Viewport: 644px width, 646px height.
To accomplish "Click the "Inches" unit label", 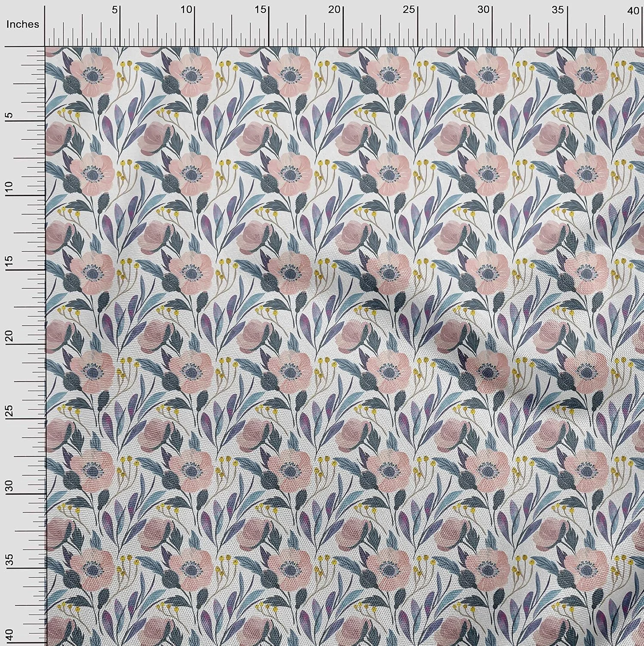I will pos(22,25).
